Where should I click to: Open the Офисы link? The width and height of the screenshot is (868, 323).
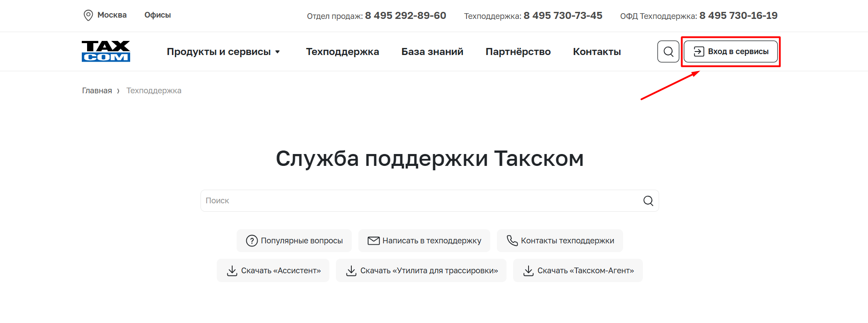[x=157, y=15]
